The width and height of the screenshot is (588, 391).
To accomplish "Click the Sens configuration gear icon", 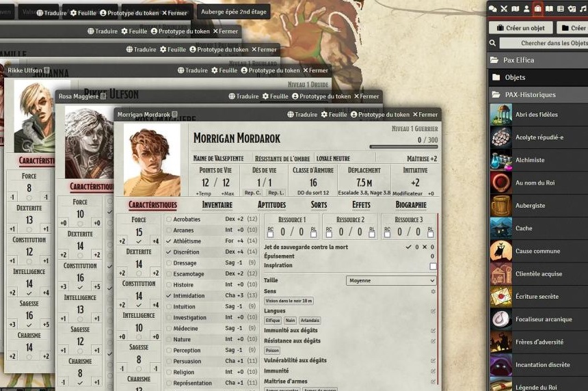I will pyautogui.click(x=433, y=291).
